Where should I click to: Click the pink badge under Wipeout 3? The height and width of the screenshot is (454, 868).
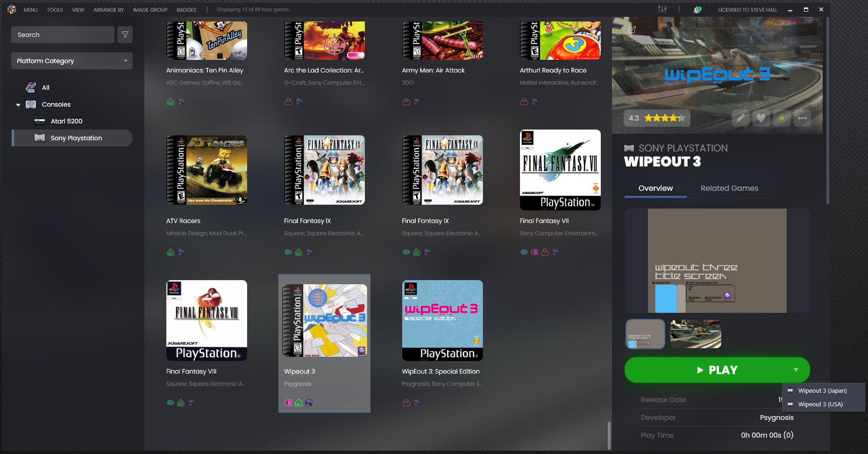(289, 403)
